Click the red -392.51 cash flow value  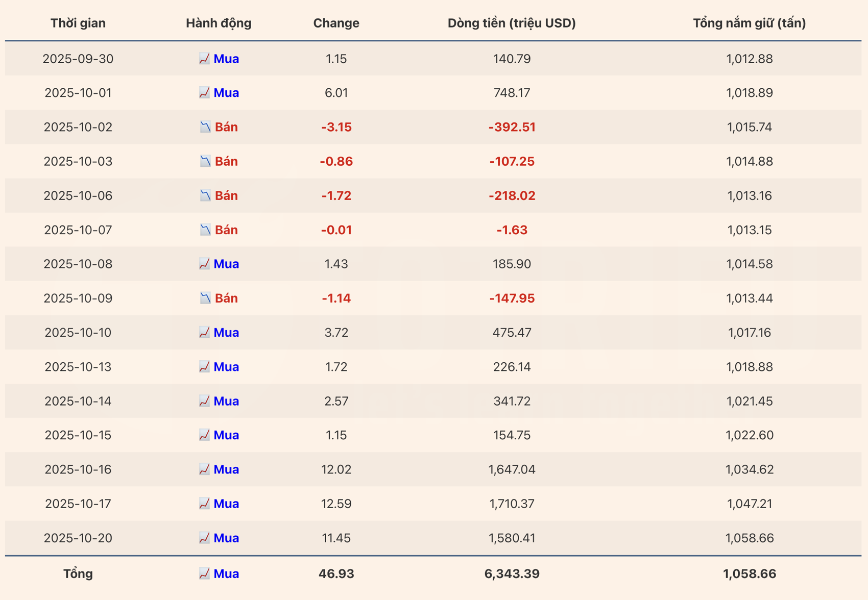[512, 127]
